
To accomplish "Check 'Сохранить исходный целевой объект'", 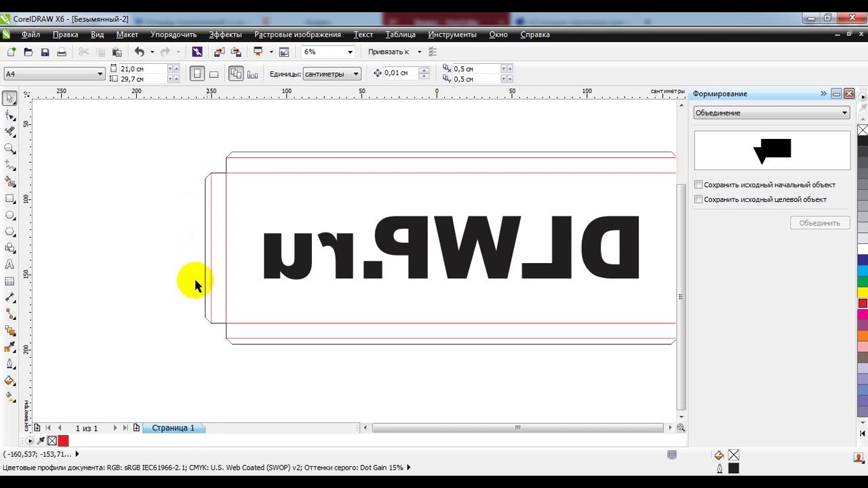I will (x=698, y=199).
